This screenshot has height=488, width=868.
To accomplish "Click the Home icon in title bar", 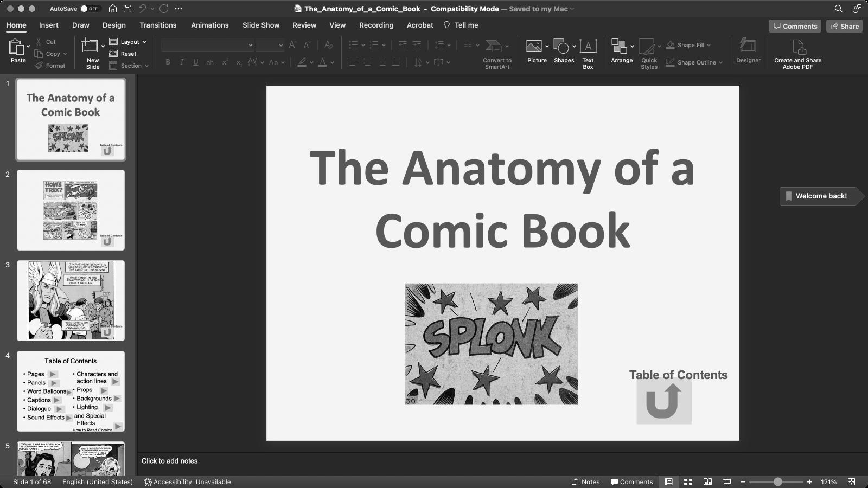I will click(x=112, y=9).
